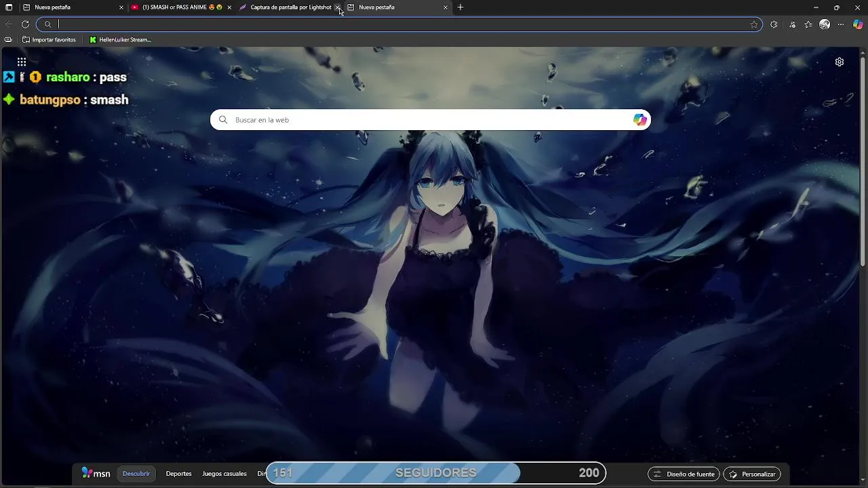Add this page to favorites star

coord(754,24)
